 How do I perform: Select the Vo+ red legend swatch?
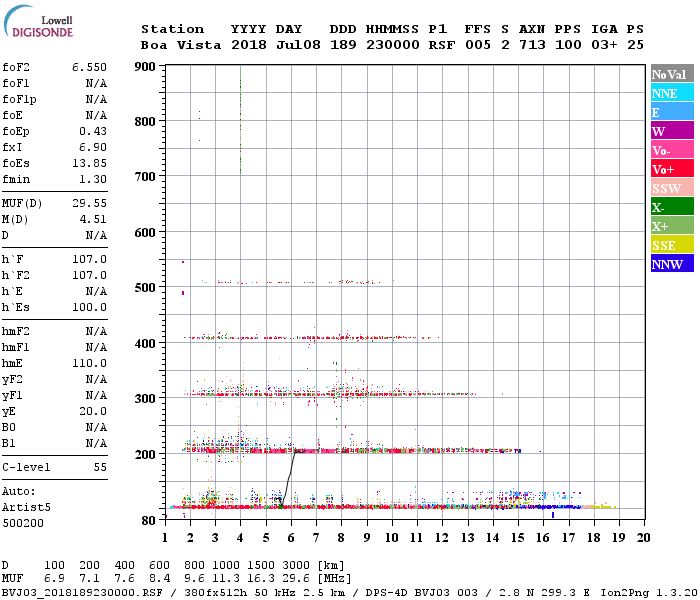click(x=672, y=169)
